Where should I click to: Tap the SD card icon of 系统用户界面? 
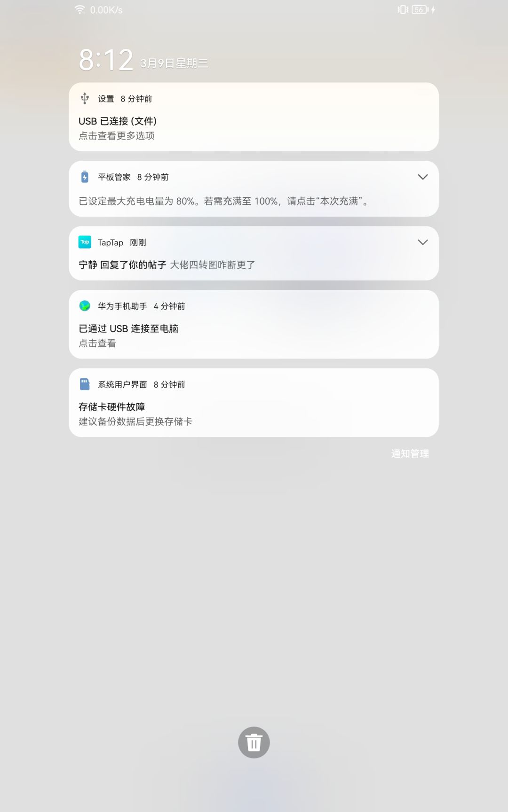tap(85, 384)
